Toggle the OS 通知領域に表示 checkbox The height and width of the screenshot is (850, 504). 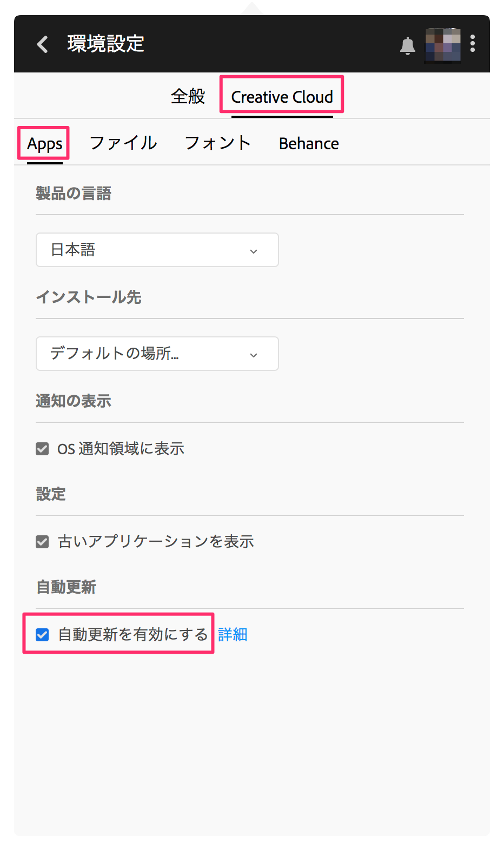point(42,449)
